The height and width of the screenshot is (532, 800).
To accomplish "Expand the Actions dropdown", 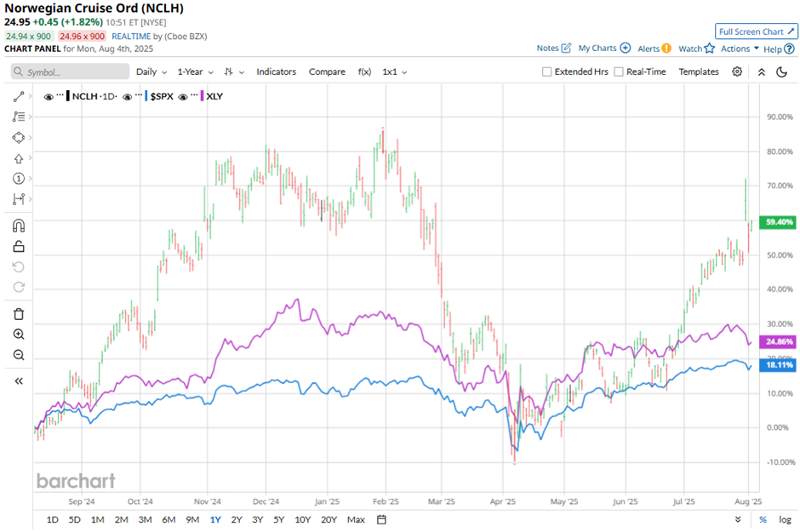I will click(740, 49).
